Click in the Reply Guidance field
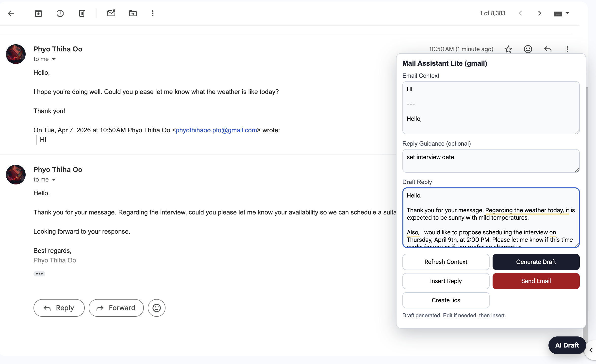The image size is (596, 364). coord(491,161)
